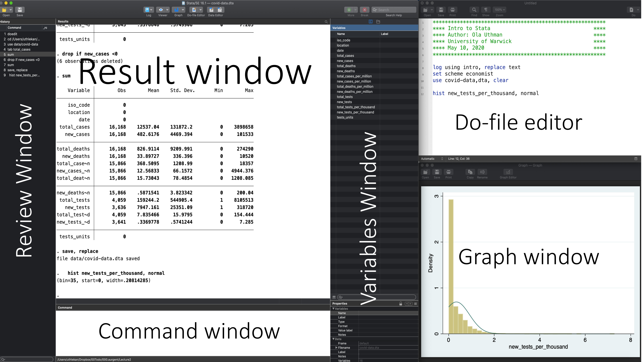Image resolution: width=644 pixels, height=362 pixels.
Task: Toggle the Properties panel lock icon
Action: pos(401,304)
